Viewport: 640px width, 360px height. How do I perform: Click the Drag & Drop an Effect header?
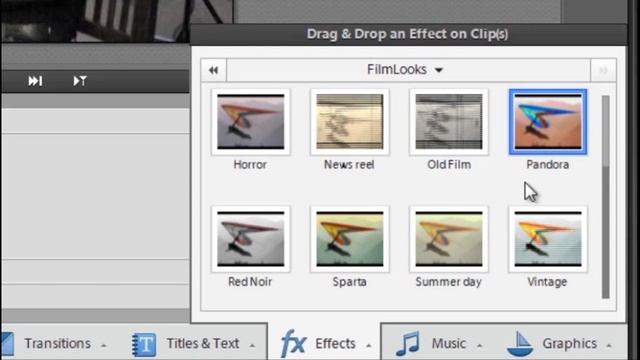pos(407,34)
